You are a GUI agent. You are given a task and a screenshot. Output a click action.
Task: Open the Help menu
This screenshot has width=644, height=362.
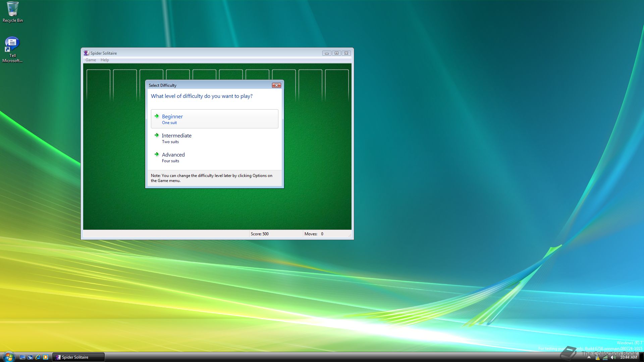coord(105,60)
